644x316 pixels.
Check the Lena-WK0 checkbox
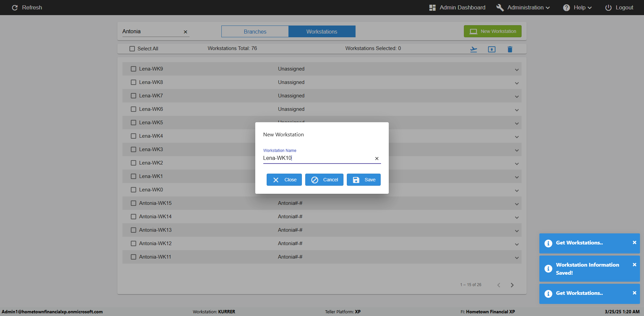click(x=133, y=190)
